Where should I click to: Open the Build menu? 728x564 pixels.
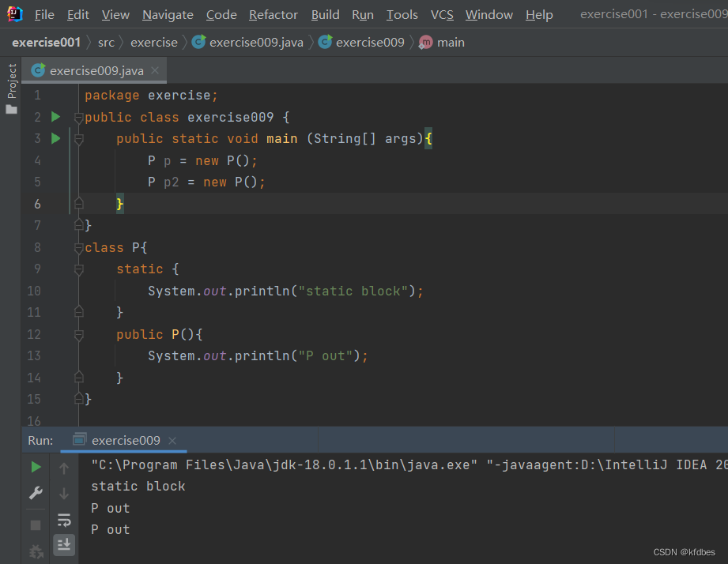pos(325,15)
